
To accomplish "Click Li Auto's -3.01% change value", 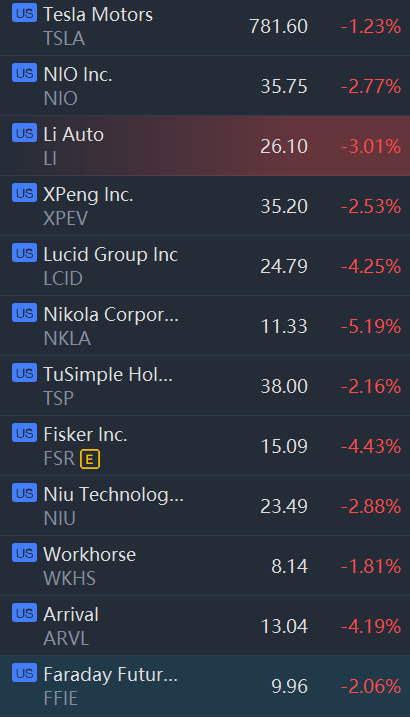I will point(371,146).
